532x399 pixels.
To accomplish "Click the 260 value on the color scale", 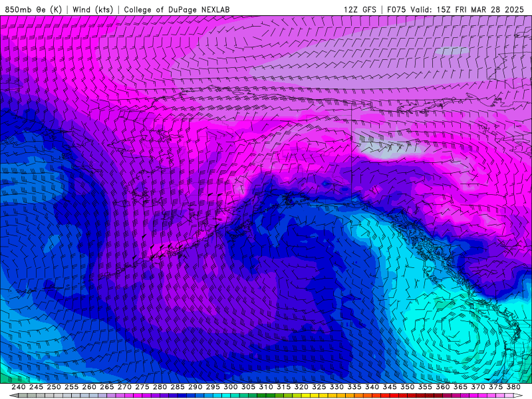I will [89, 387].
